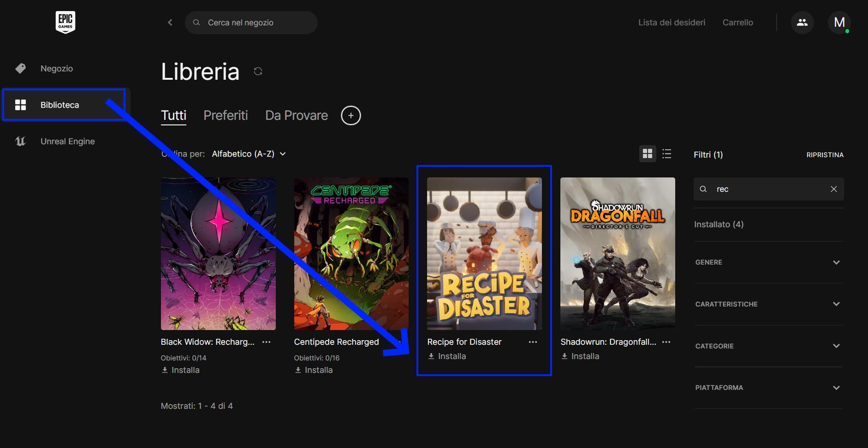This screenshot has width=868, height=448.
Task: Open options menu for Recipe for Disaster
Action: pos(533,342)
